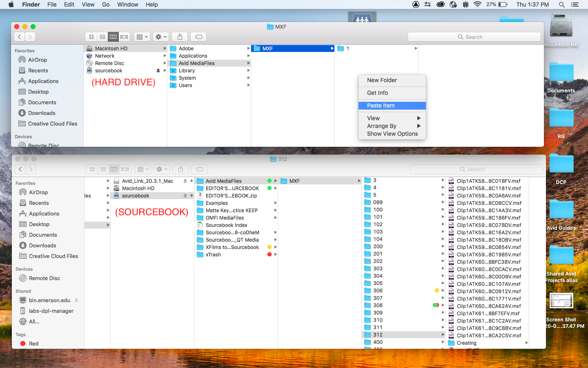Expand OMFI MediaFiles folder arrow

275,218
